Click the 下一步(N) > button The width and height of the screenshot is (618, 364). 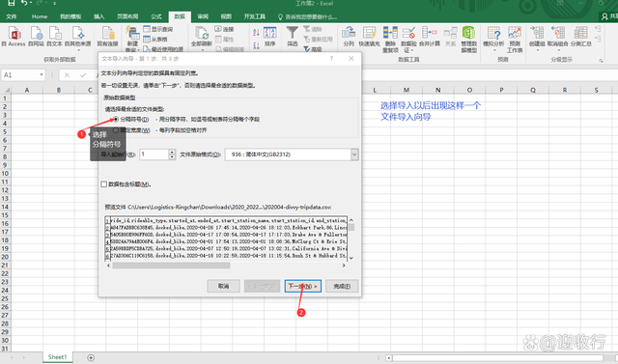pyautogui.click(x=302, y=286)
